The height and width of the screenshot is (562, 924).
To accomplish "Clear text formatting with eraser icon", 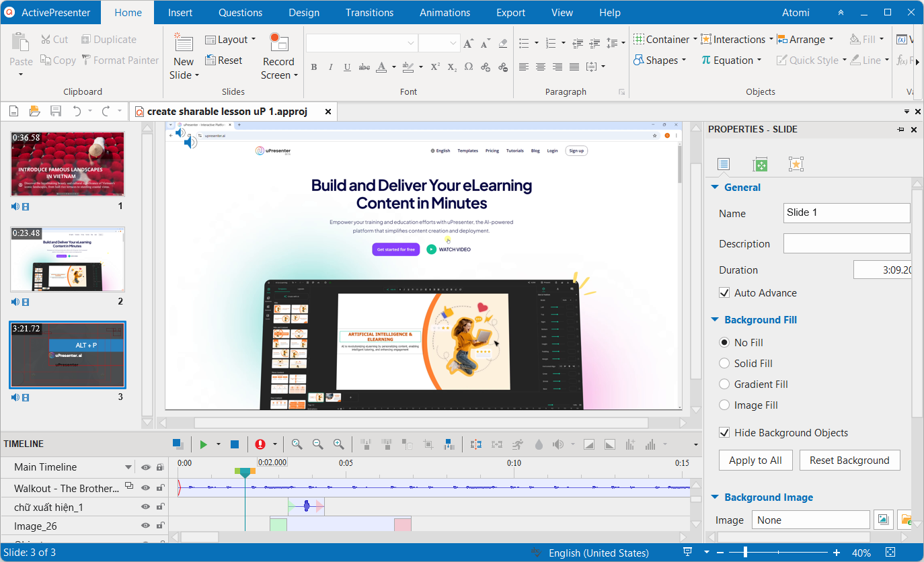I will [x=503, y=43].
